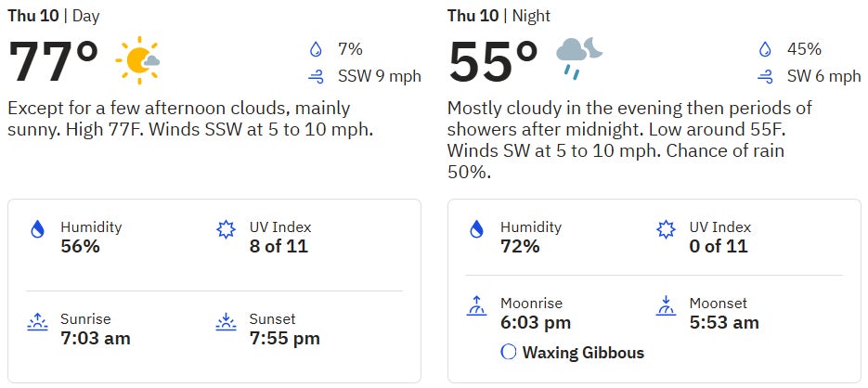Click the Moonrise icon

[477, 305]
